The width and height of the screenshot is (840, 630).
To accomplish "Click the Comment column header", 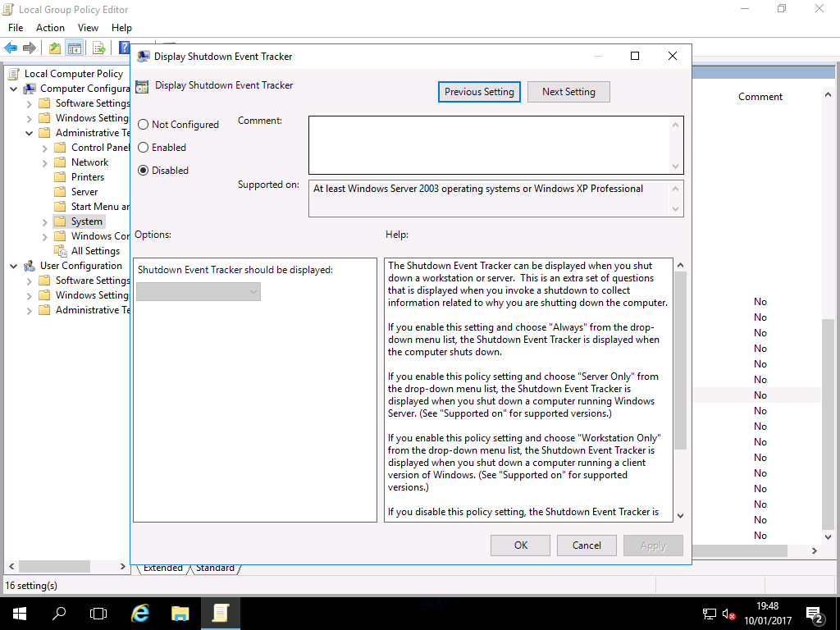I will [760, 97].
